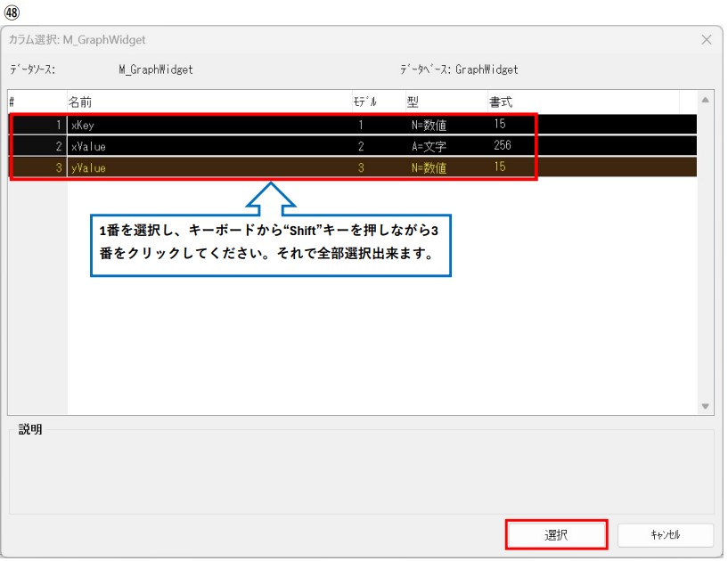Click the 型 column header

413,102
